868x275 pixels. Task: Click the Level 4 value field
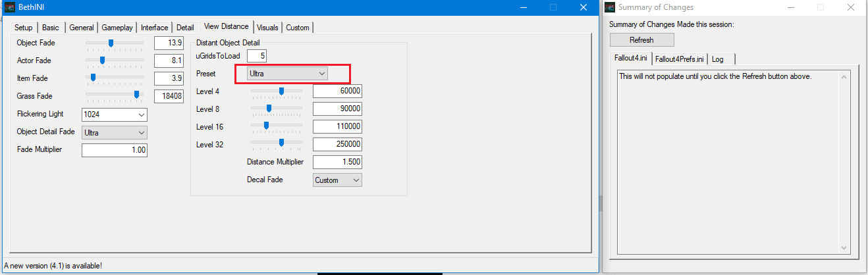(x=337, y=91)
